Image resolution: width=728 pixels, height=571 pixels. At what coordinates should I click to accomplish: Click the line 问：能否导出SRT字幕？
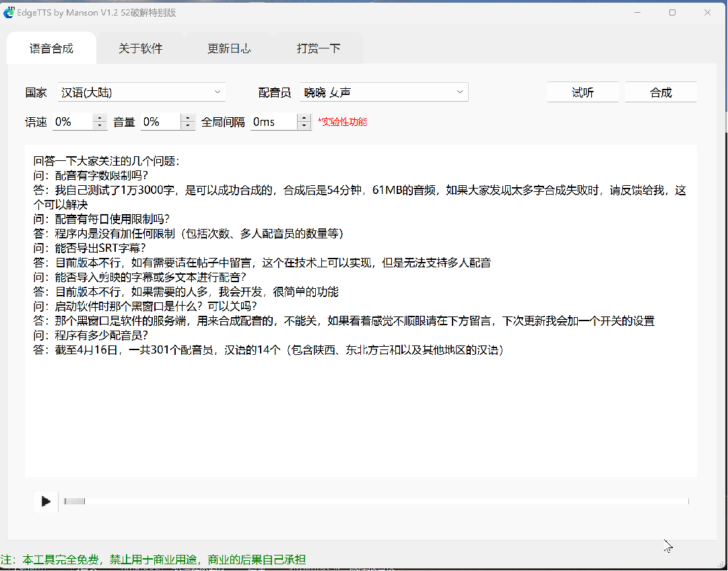pos(89,248)
